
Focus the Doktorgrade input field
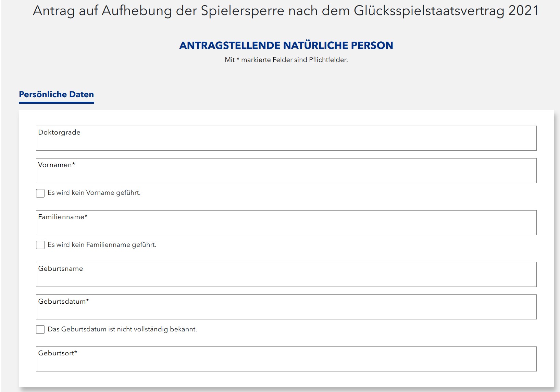tap(286, 141)
